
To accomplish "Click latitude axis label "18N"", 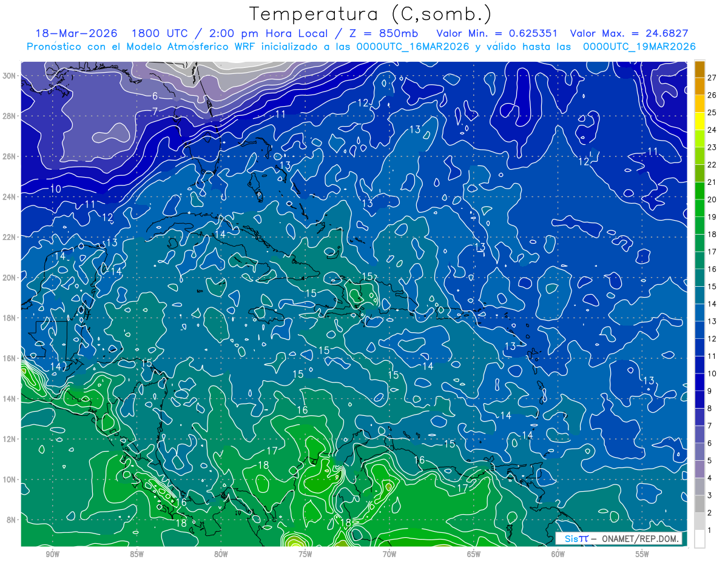I will 10,318.
